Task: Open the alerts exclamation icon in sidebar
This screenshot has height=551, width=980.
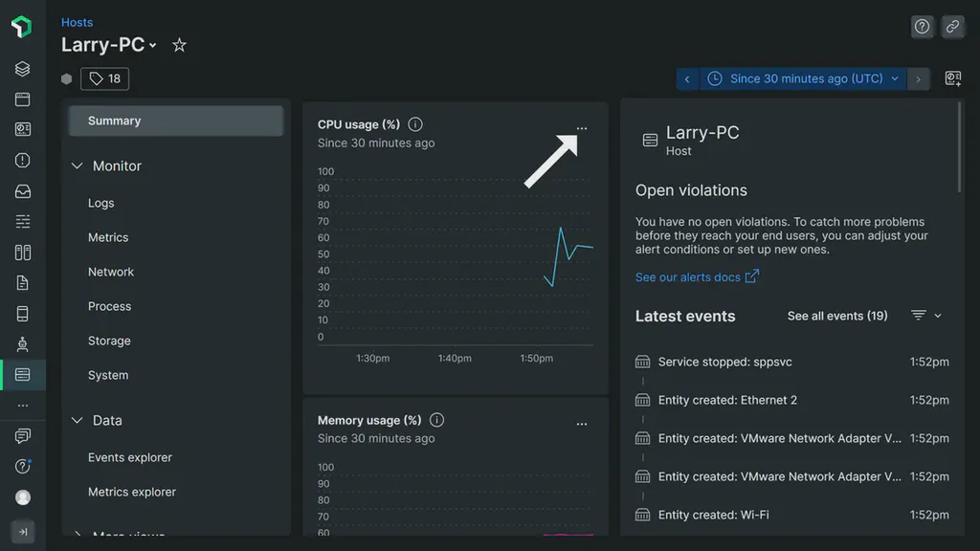Action: pyautogui.click(x=22, y=160)
